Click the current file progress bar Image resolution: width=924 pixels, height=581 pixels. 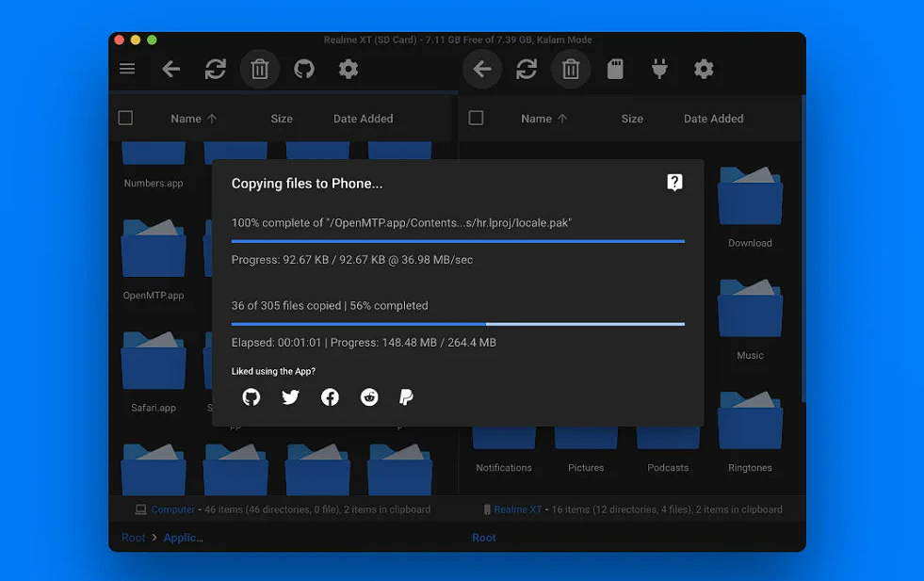[x=458, y=241]
